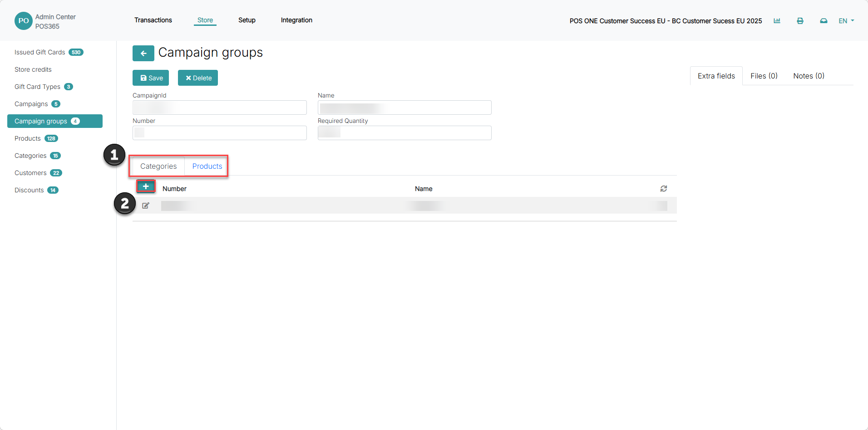This screenshot has height=430, width=868.
Task: Click the printer icon in top bar
Action: click(x=800, y=21)
